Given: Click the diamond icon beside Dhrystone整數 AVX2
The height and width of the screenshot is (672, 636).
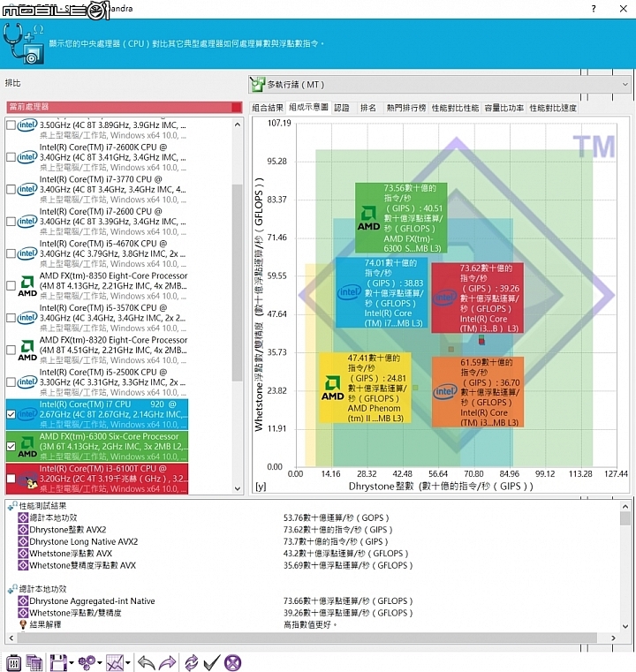Looking at the screenshot, I should (23, 530).
